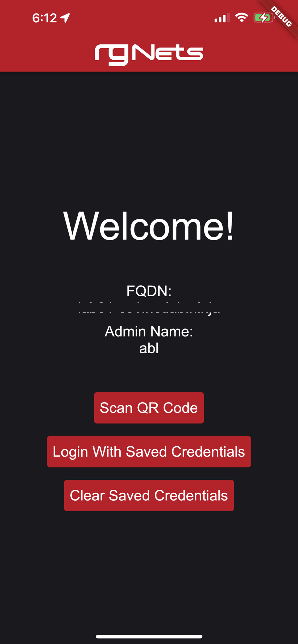Click the FQDN: label
The image size is (298, 644).
[149, 291]
